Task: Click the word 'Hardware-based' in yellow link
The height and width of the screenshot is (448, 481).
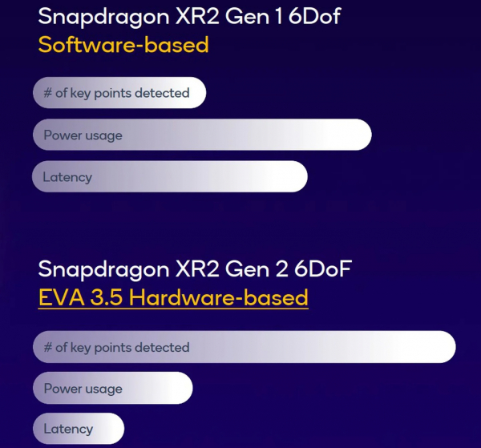Action: tap(218, 297)
